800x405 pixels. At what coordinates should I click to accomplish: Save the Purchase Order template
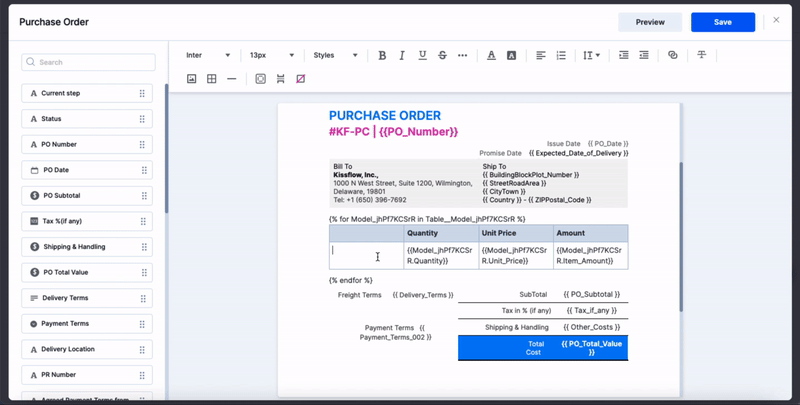pos(723,22)
